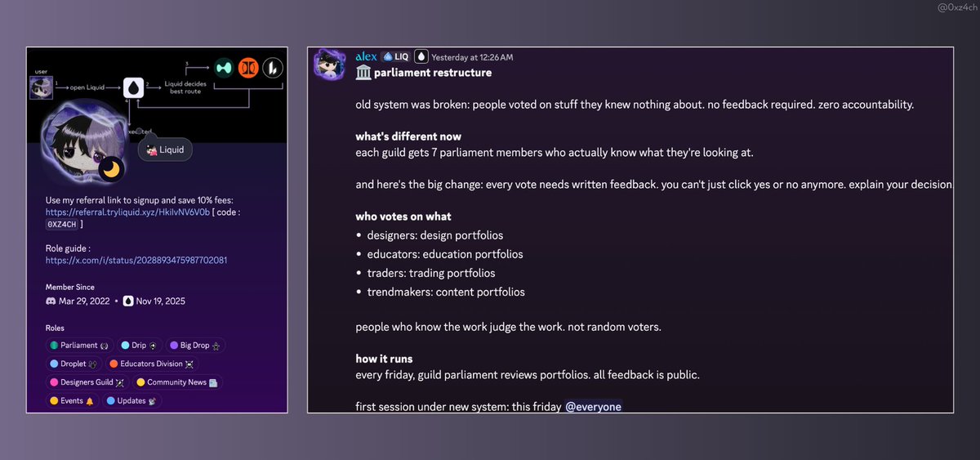Select the Parliament role chip
Viewport: 980px width, 460px height.
click(79, 346)
